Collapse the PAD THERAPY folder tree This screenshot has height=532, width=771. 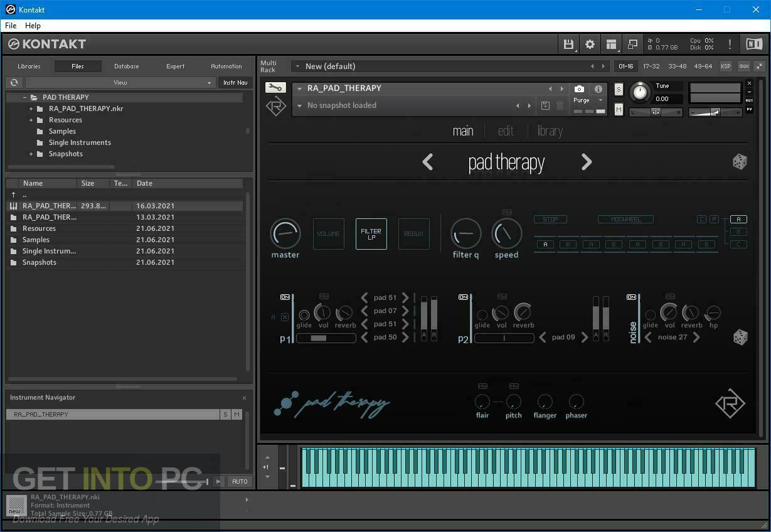click(24, 97)
